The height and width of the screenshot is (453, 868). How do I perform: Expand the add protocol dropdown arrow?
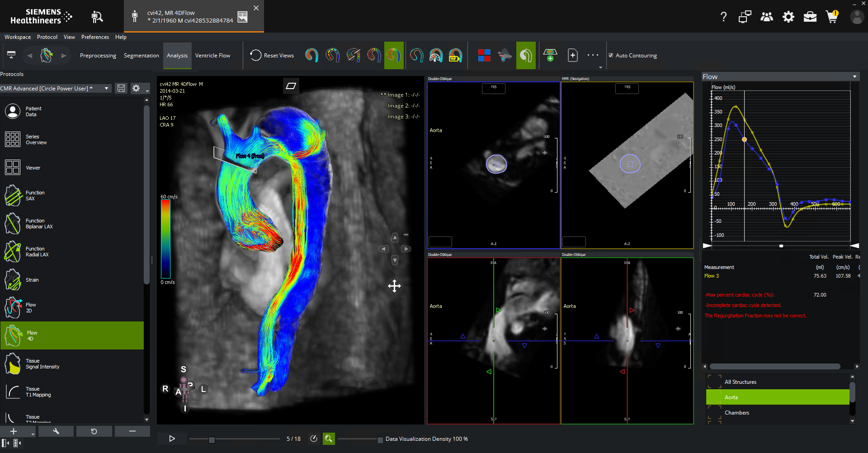[33, 434]
